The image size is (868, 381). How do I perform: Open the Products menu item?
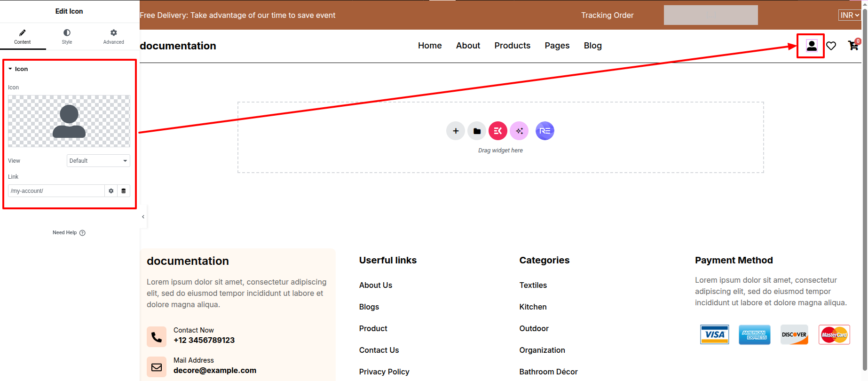512,46
